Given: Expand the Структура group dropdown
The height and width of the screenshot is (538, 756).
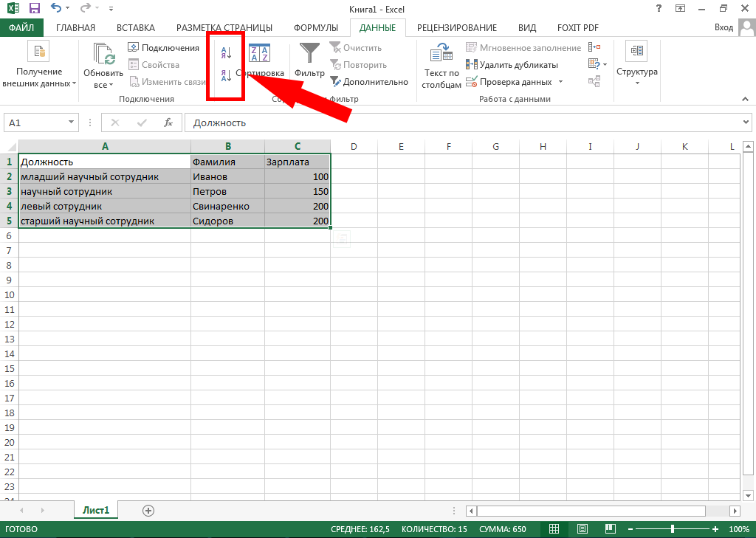Looking at the screenshot, I should 636,83.
